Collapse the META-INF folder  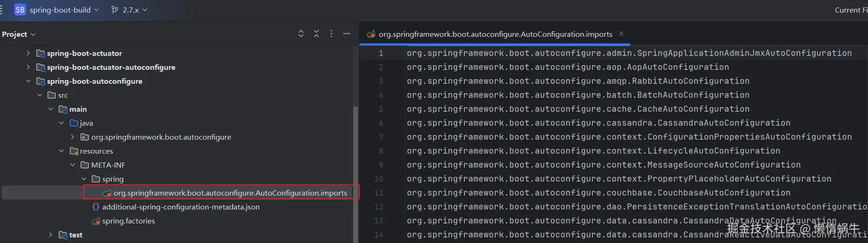coord(73,165)
